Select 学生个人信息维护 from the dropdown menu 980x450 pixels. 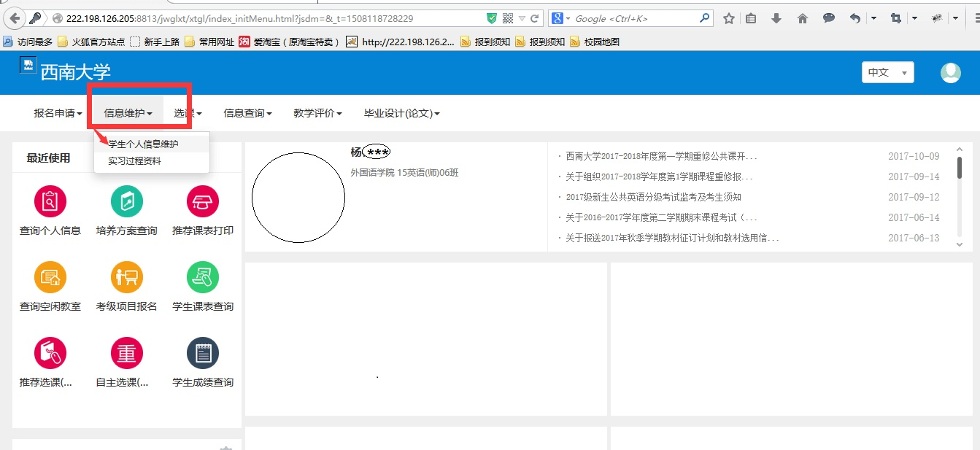pyautogui.click(x=143, y=144)
